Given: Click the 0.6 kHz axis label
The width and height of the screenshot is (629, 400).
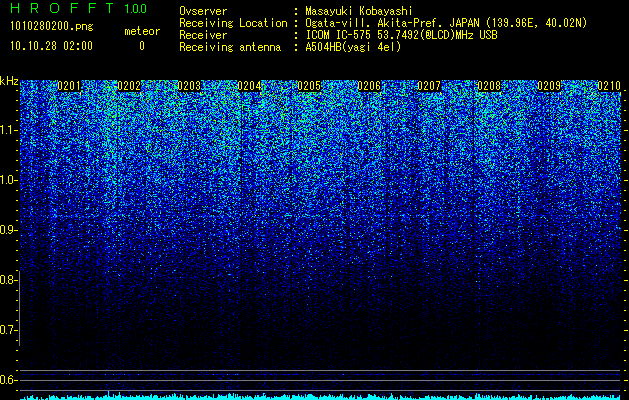Looking at the screenshot, I should (8, 380).
